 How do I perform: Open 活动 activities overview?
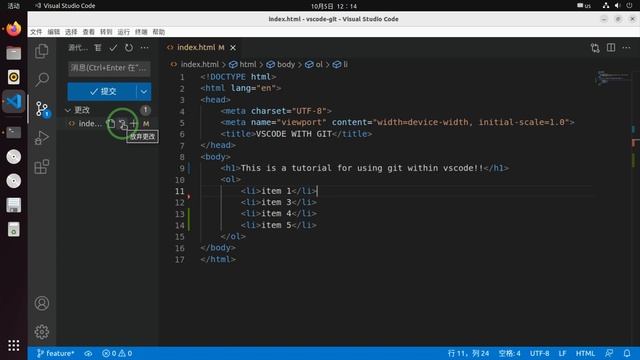tap(13, 6)
